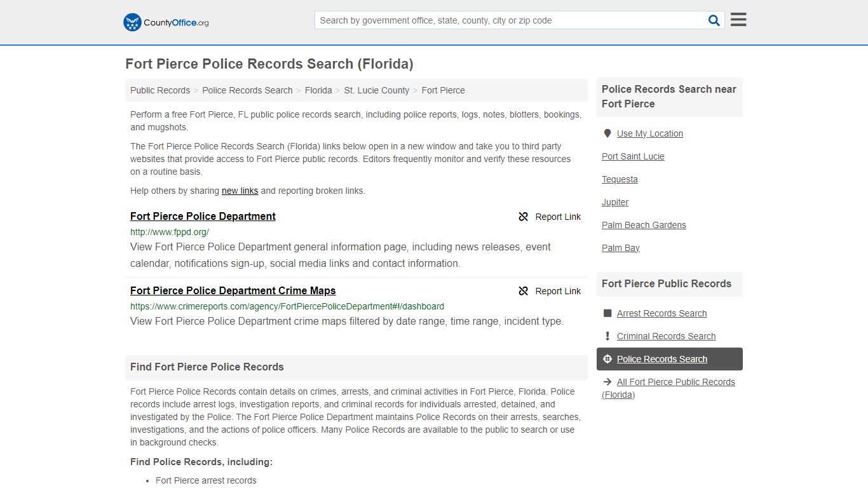The height and width of the screenshot is (488, 868).
Task: Open Florida breadcrumb link
Action: (318, 90)
